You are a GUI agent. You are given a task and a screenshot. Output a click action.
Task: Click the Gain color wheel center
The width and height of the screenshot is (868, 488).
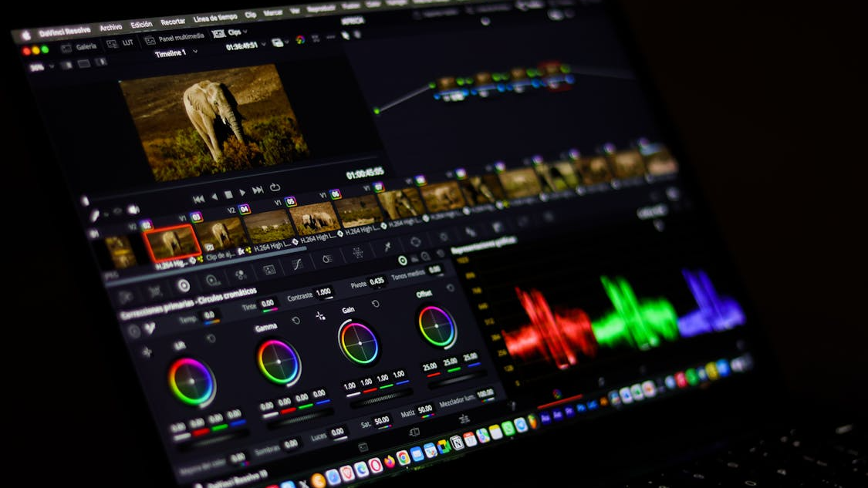[x=359, y=343]
